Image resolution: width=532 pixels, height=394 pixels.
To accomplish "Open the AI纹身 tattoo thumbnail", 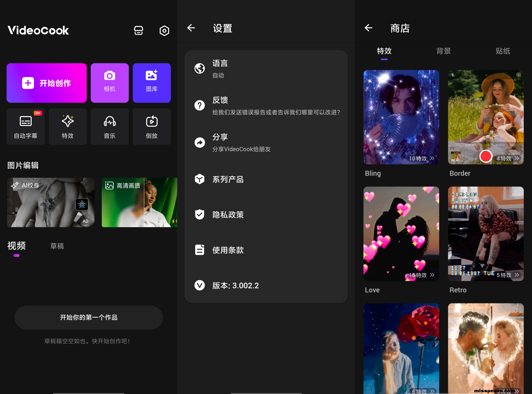I will (51, 202).
